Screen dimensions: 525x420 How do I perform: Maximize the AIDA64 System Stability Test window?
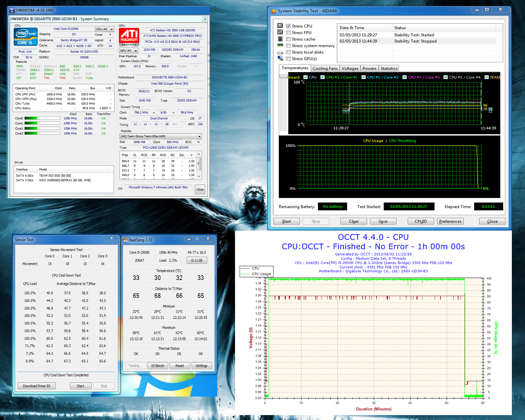click(x=487, y=9)
